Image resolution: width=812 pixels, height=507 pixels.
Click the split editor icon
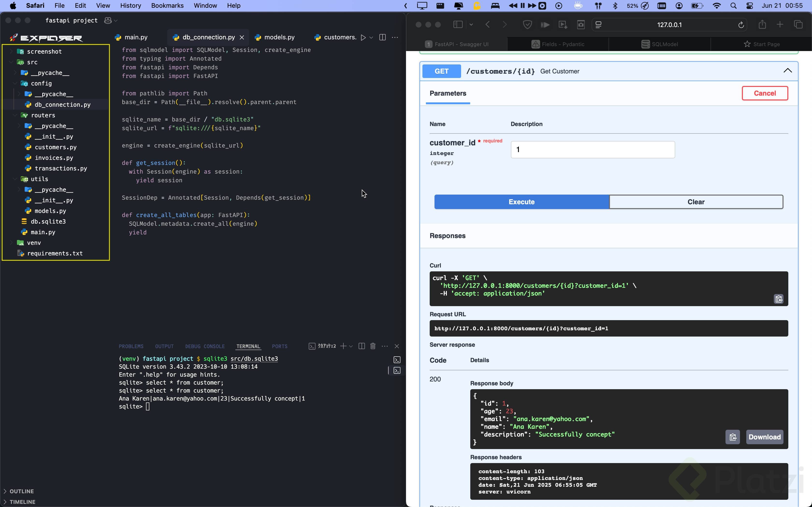tap(382, 38)
